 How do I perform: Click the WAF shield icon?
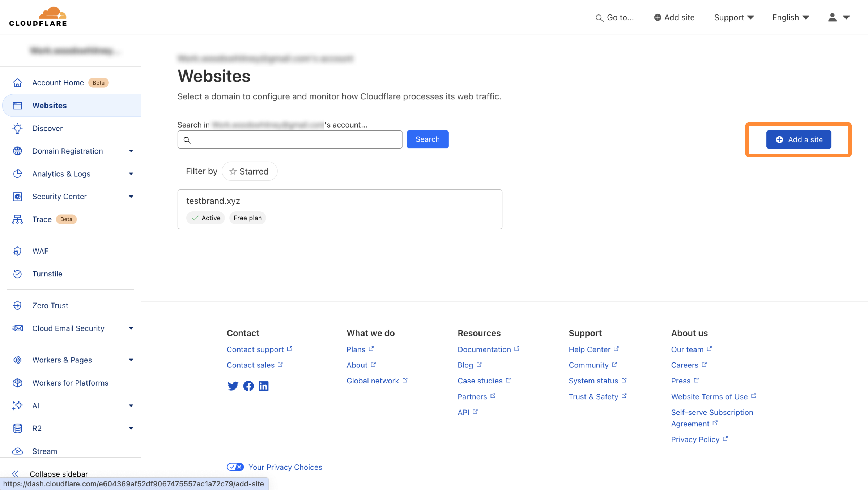[17, 251]
